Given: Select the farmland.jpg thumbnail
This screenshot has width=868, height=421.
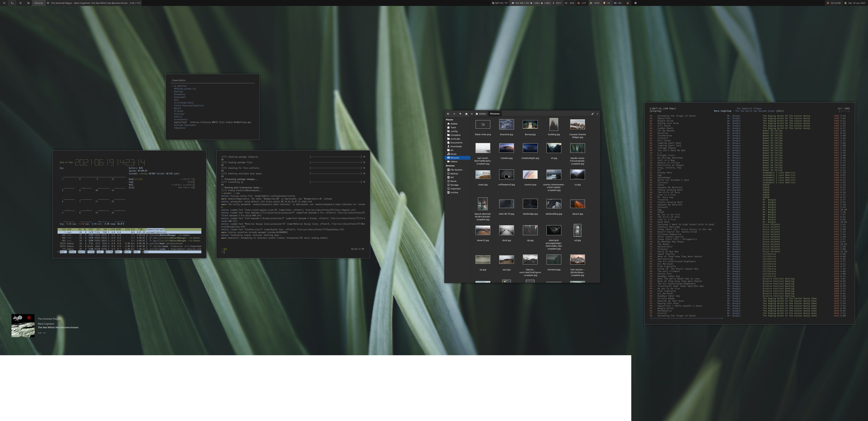Looking at the screenshot, I should pos(554,260).
